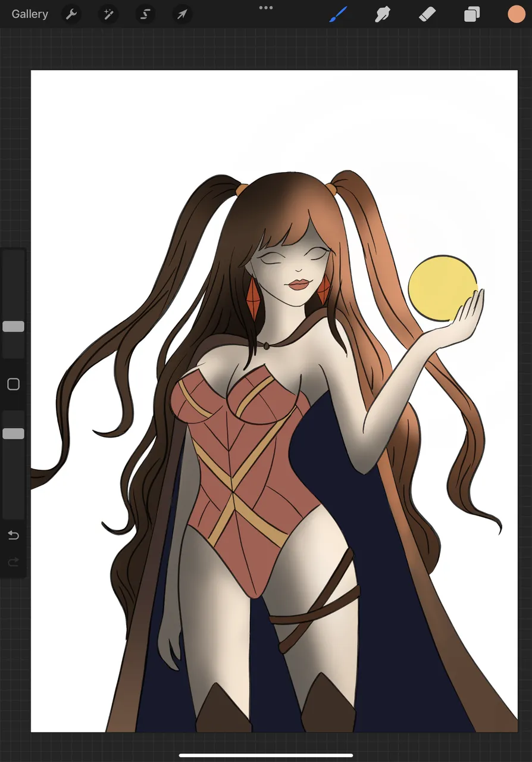Select the Eraser tool
This screenshot has width=532, height=762.
[x=427, y=14]
